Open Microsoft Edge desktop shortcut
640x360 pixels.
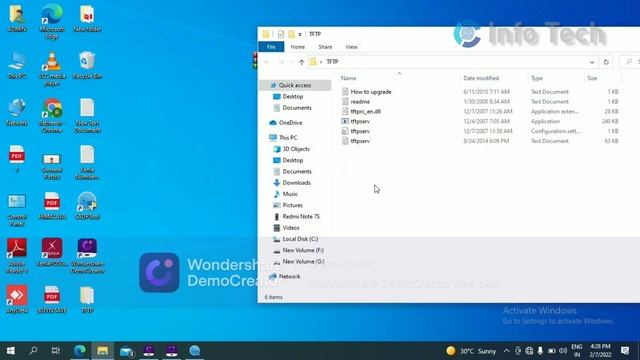pyautogui.click(x=52, y=22)
